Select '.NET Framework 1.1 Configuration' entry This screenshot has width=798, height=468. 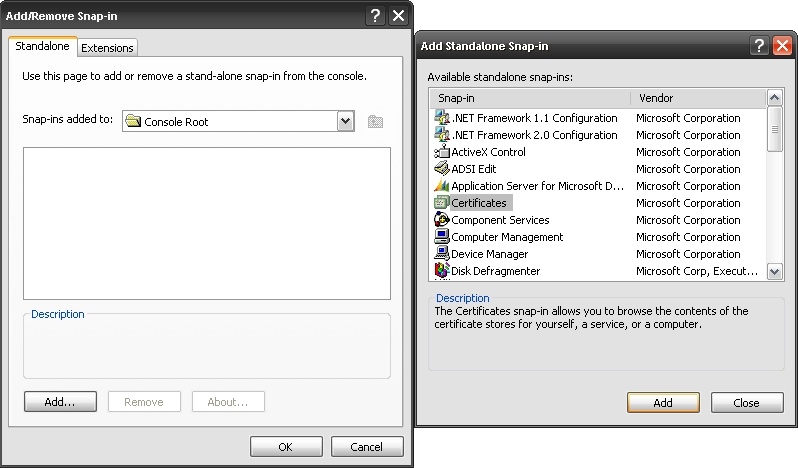click(534, 118)
